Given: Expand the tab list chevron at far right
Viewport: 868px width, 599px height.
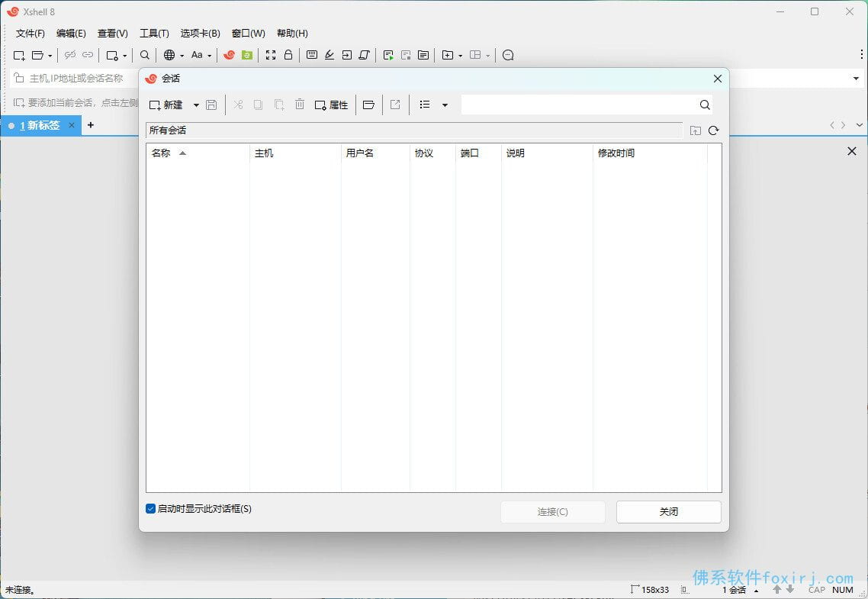Looking at the screenshot, I should click(x=859, y=125).
